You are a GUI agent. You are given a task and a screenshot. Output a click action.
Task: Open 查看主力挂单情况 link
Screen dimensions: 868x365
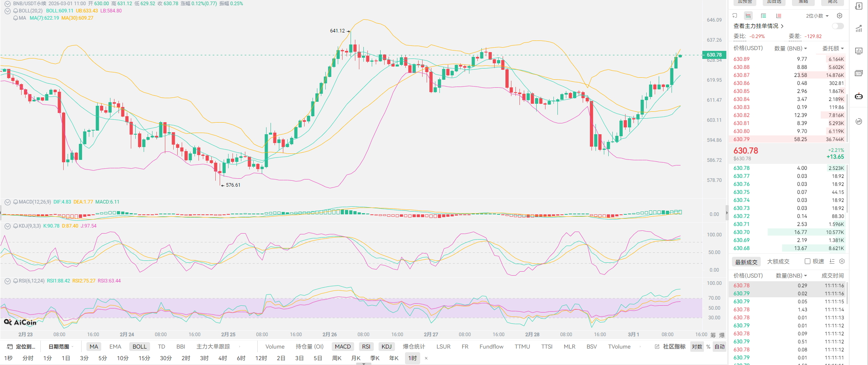pyautogui.click(x=758, y=26)
